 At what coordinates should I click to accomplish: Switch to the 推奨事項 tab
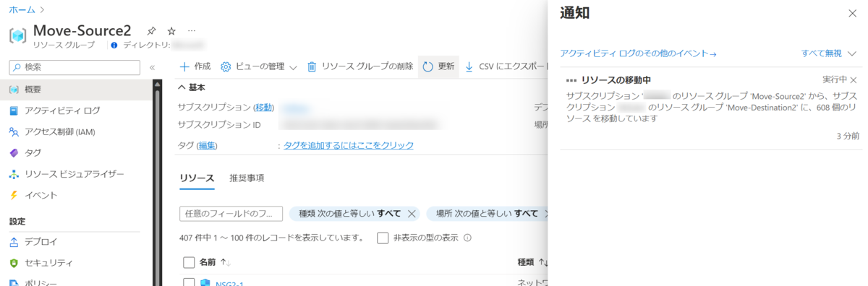[247, 178]
